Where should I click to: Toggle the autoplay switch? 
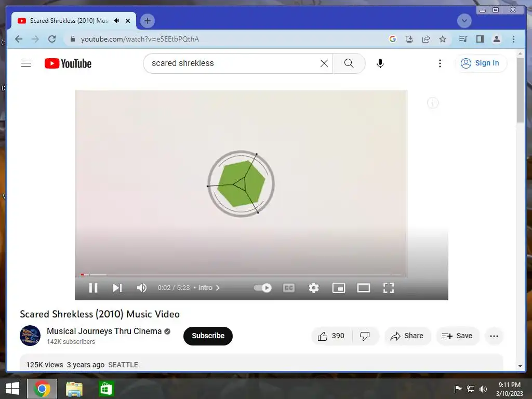coord(262,288)
